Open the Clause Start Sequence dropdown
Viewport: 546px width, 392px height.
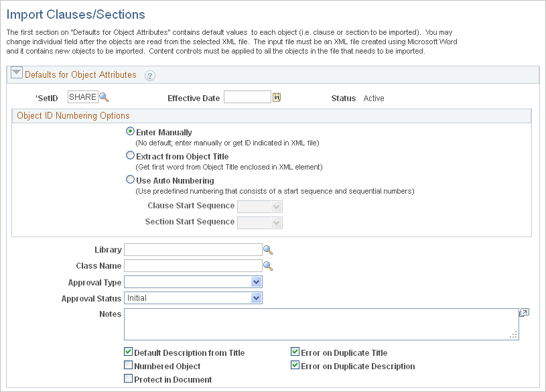click(x=277, y=206)
